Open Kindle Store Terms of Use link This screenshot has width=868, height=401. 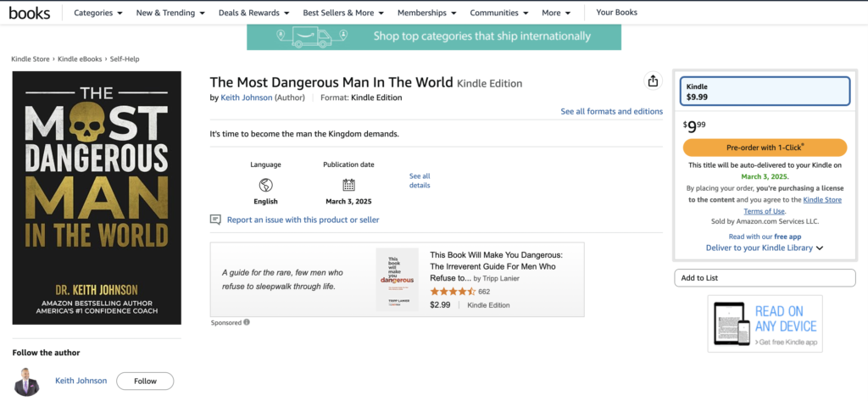pyautogui.click(x=793, y=205)
